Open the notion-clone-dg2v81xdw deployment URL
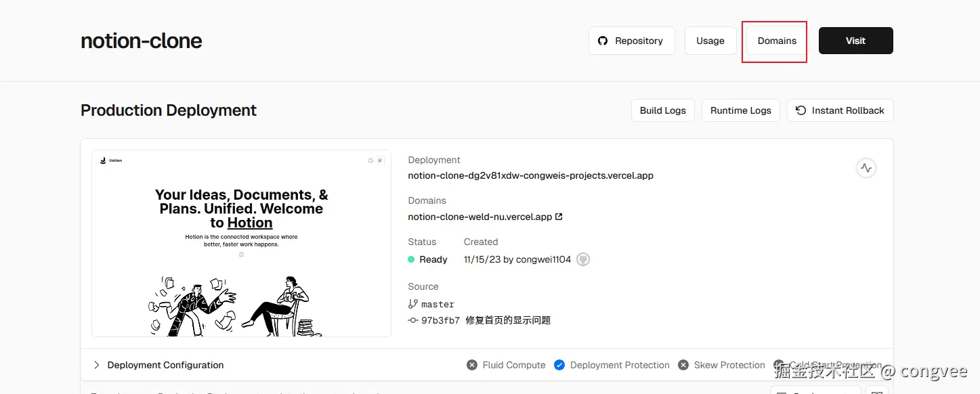 (530, 175)
